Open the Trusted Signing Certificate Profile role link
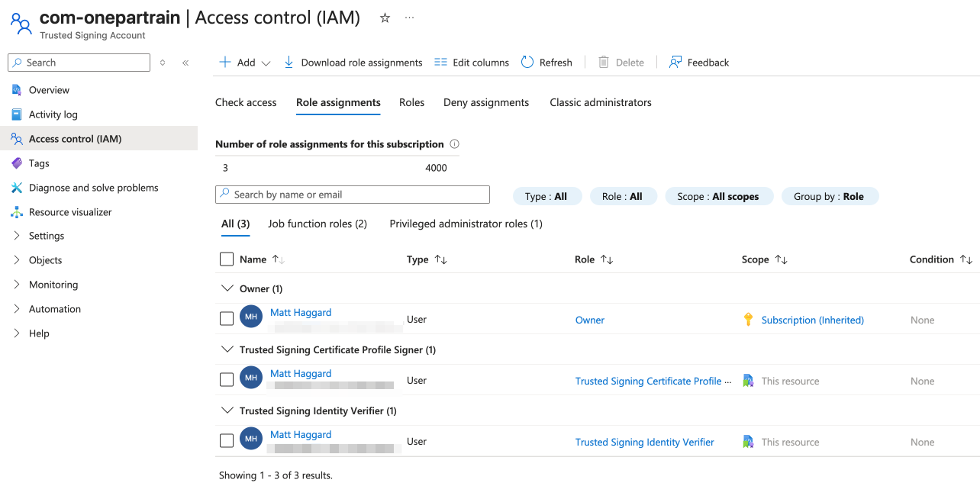Image resolution: width=980 pixels, height=499 pixels. (x=653, y=381)
